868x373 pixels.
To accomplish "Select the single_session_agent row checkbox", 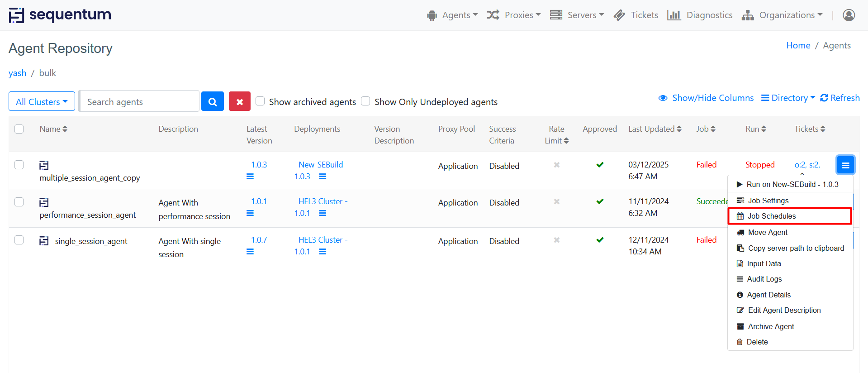I will [x=19, y=240].
